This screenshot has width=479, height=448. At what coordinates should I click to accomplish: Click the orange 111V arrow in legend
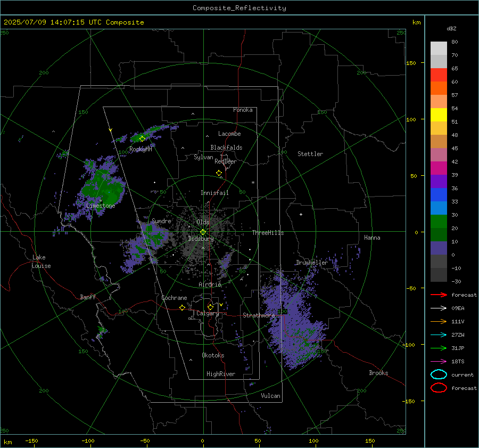click(439, 321)
